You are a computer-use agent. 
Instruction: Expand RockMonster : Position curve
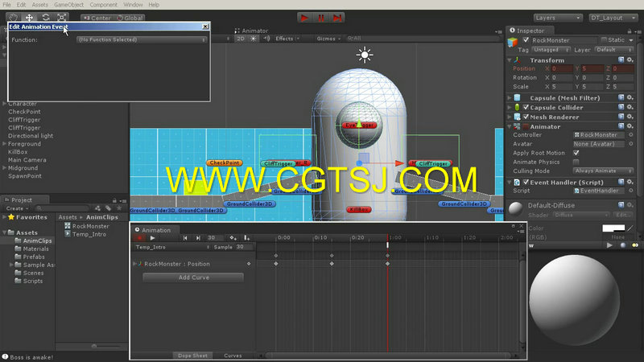pos(134,264)
